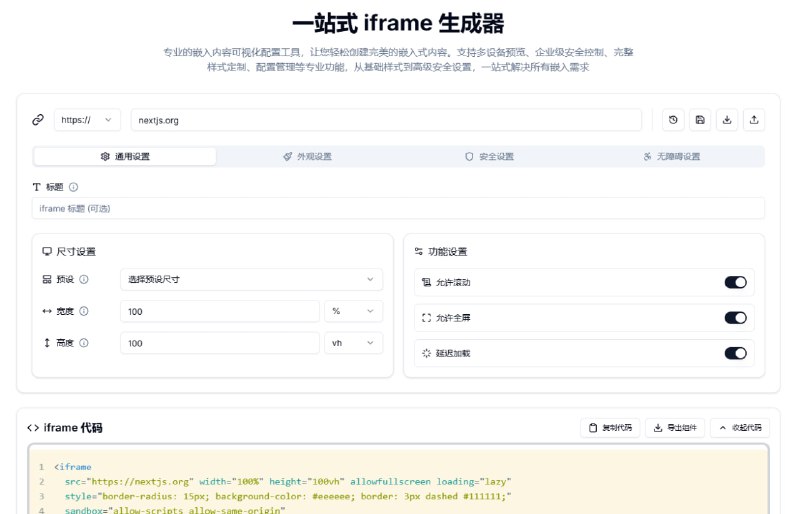Click the info icon next to 标题
Image resolution: width=800 pixels, height=514 pixels.
[x=73, y=187]
